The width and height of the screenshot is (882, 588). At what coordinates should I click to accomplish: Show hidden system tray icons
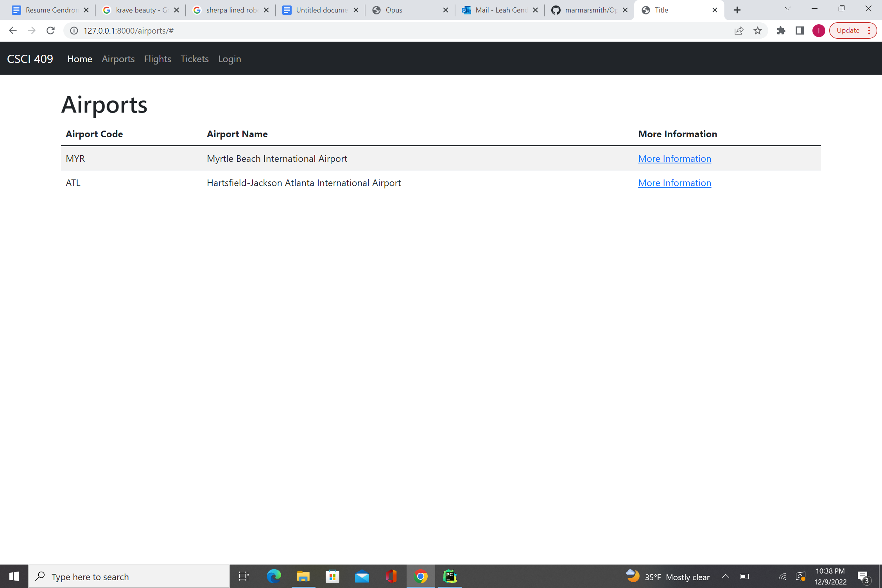(x=726, y=576)
